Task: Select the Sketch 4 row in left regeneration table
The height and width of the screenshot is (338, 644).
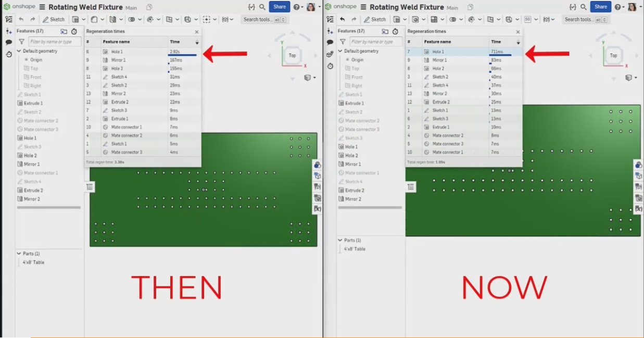Action: (x=143, y=77)
